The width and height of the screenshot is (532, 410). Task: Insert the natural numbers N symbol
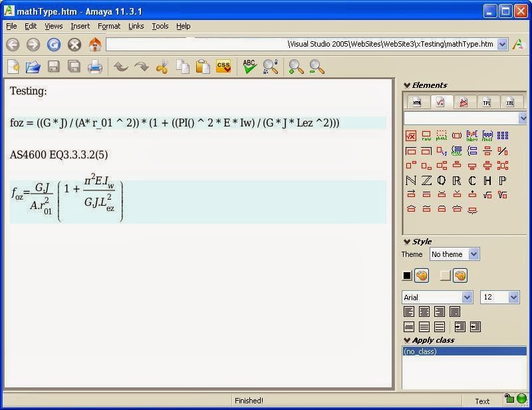pyautogui.click(x=411, y=180)
